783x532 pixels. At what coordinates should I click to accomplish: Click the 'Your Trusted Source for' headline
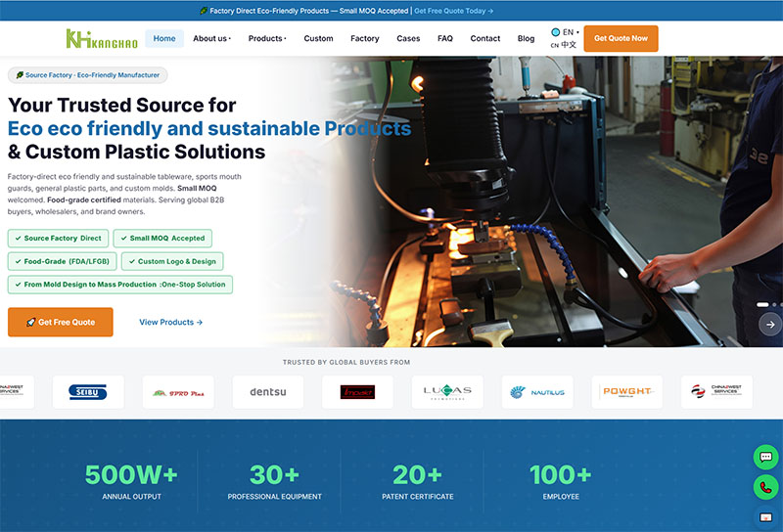(x=121, y=105)
